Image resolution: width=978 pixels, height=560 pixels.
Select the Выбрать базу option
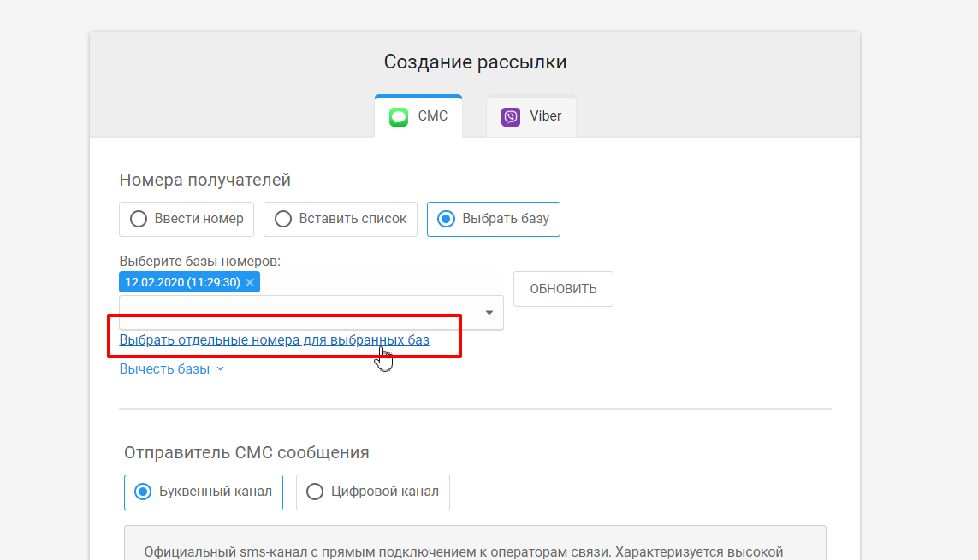494,219
